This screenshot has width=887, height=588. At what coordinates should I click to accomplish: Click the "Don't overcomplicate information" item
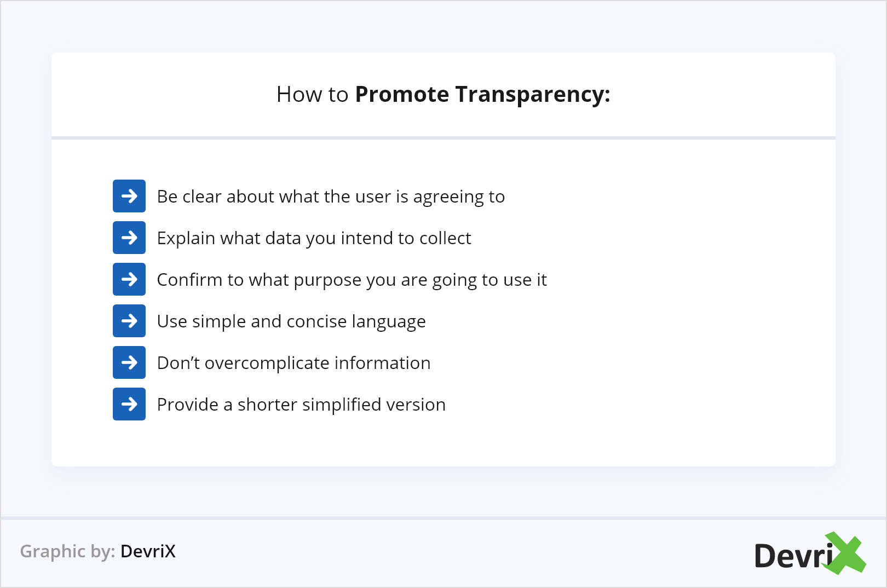click(x=293, y=363)
